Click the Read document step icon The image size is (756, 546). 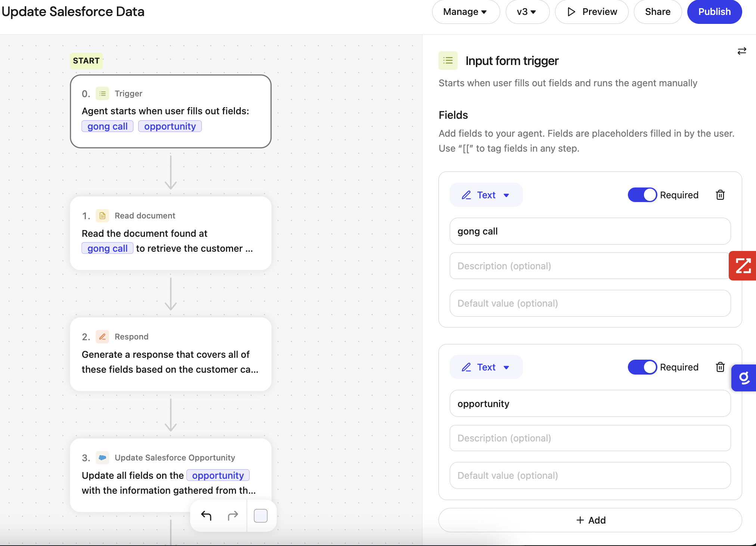(102, 215)
